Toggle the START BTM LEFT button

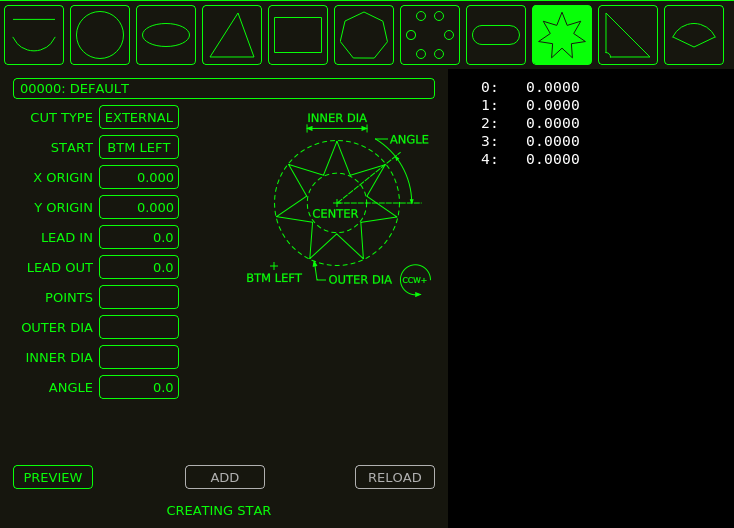[x=139, y=147]
